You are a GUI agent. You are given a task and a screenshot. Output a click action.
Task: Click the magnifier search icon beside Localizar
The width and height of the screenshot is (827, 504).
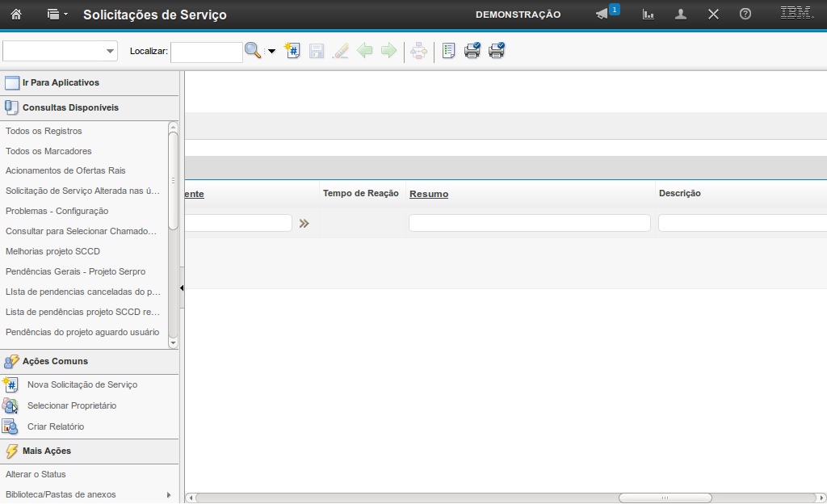tap(253, 51)
